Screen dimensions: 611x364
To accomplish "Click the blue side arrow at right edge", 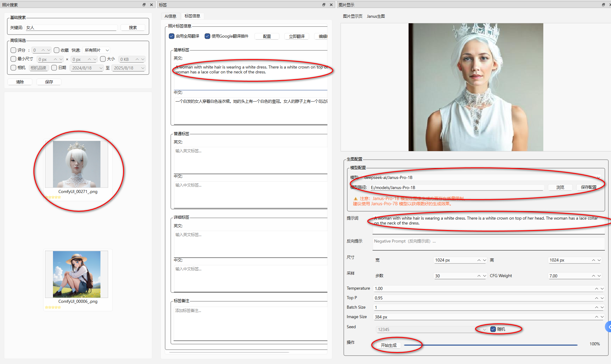I will (609, 327).
